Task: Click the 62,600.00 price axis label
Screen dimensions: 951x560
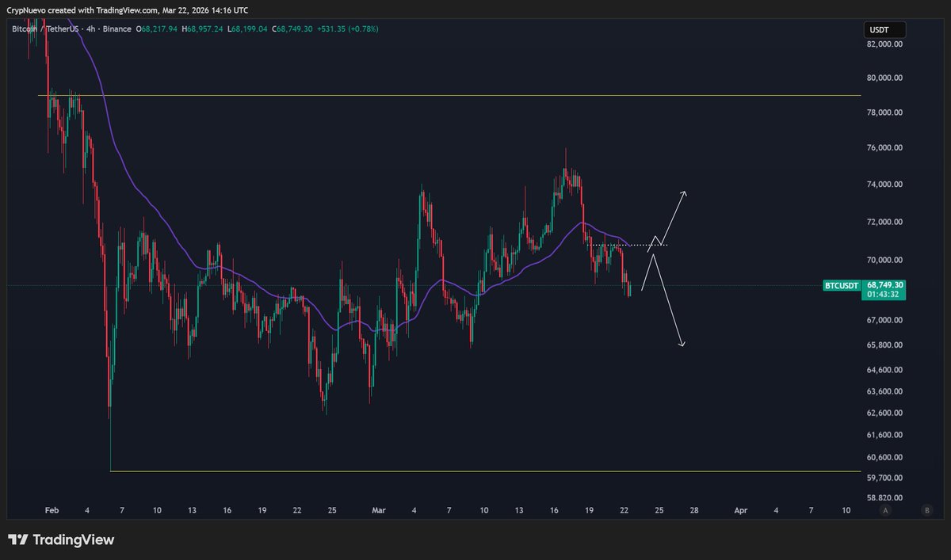Action: click(885, 413)
